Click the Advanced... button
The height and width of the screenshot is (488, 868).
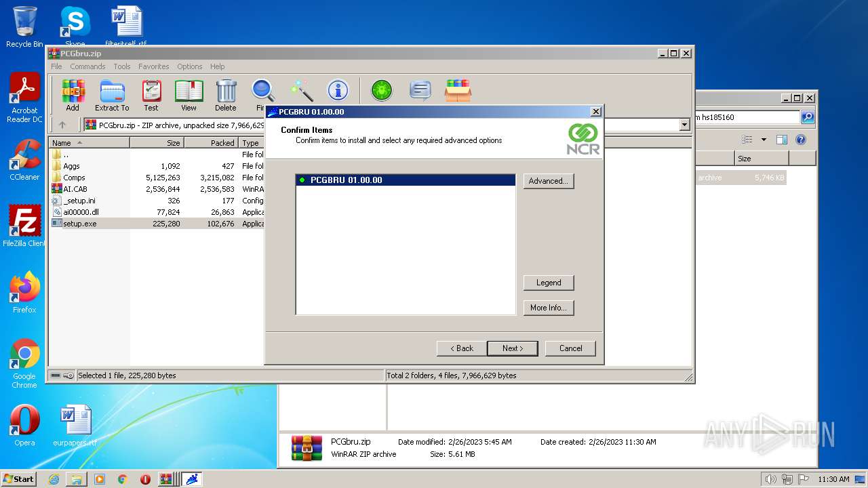click(x=549, y=181)
